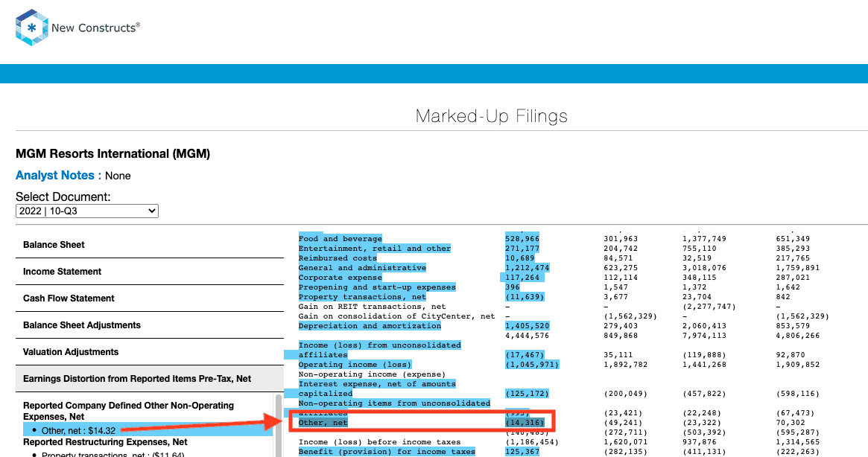
Task: Click 'Entertainment, retail and other' label
Action: (x=374, y=249)
